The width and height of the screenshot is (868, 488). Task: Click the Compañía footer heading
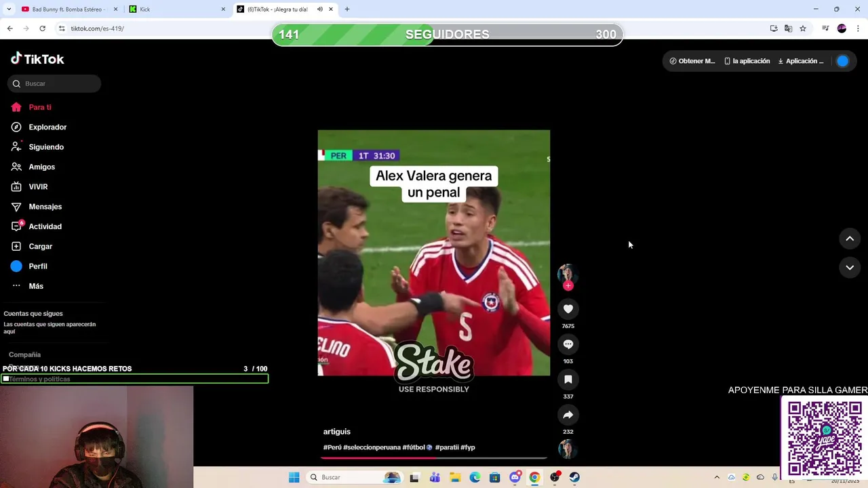click(x=24, y=354)
